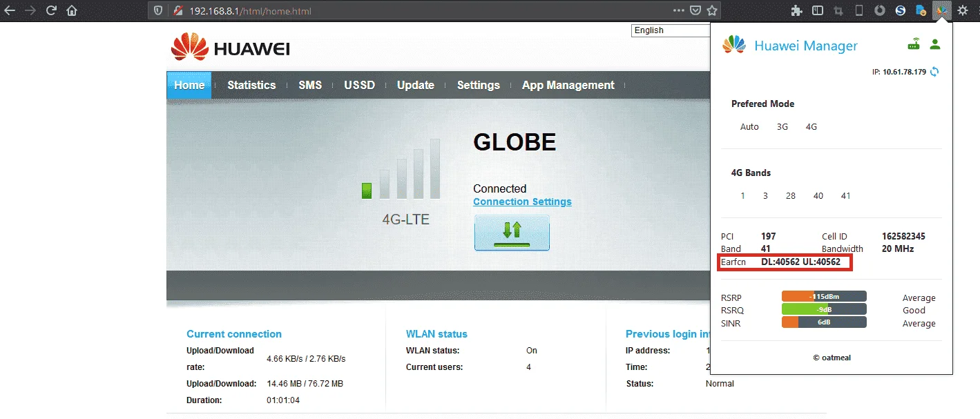The image size is (980, 419).
Task: Click the green router icon in Huawei Manager
Action: tap(914, 44)
